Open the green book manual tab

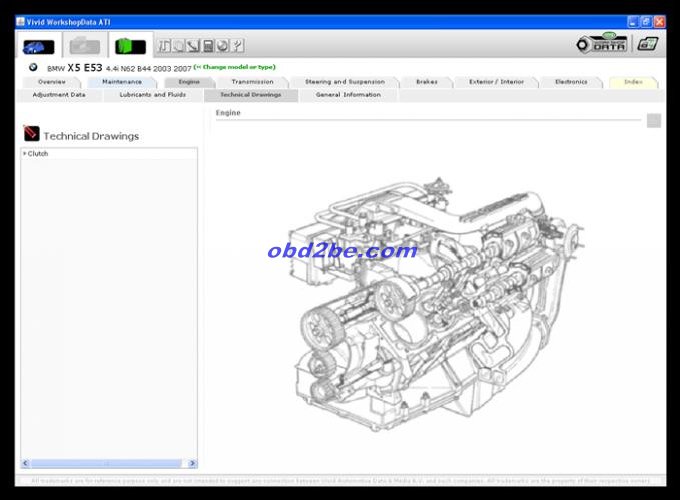click(x=130, y=46)
